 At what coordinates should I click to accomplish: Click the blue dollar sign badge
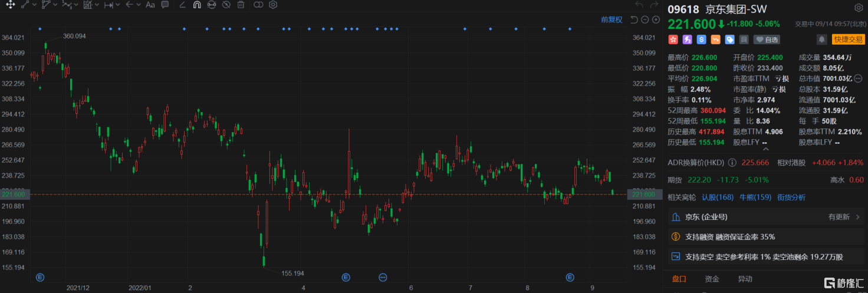(x=701, y=39)
